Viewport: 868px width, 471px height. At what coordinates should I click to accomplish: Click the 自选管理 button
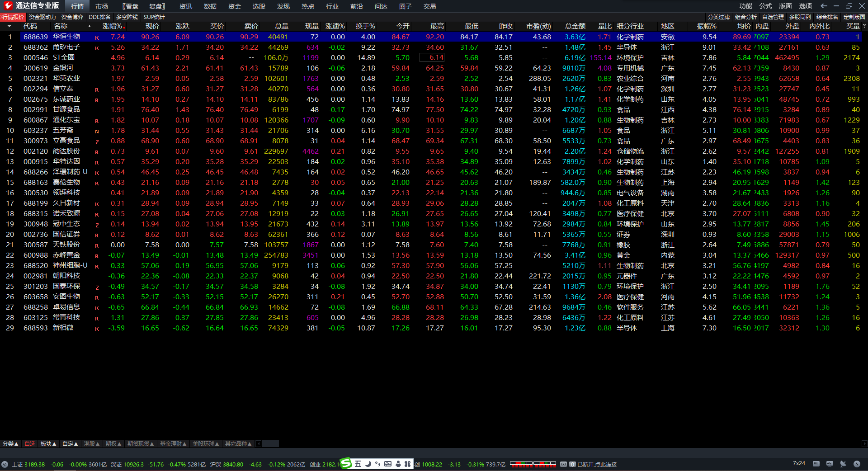coord(773,17)
